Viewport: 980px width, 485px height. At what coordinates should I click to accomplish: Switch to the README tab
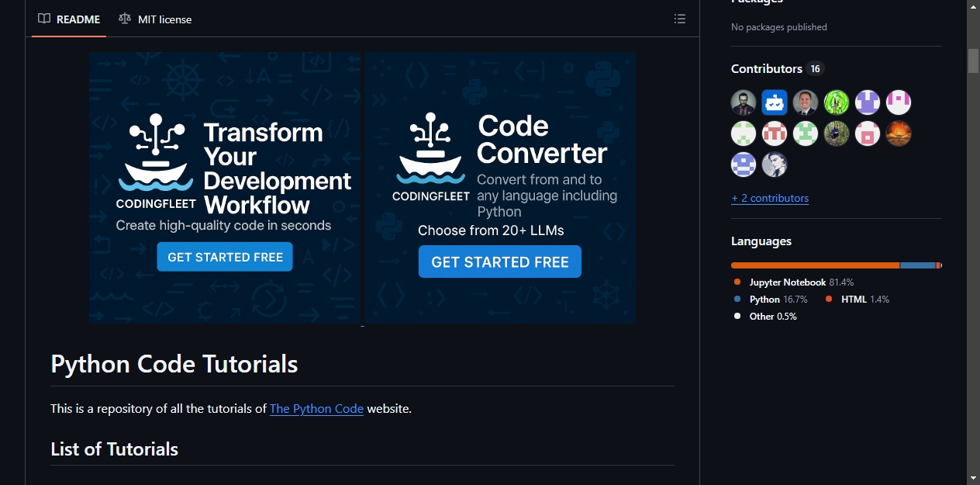[x=69, y=19]
